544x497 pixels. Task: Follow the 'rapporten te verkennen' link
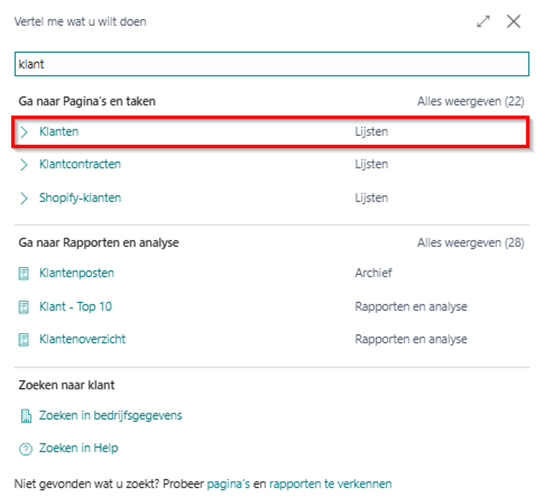(x=330, y=484)
